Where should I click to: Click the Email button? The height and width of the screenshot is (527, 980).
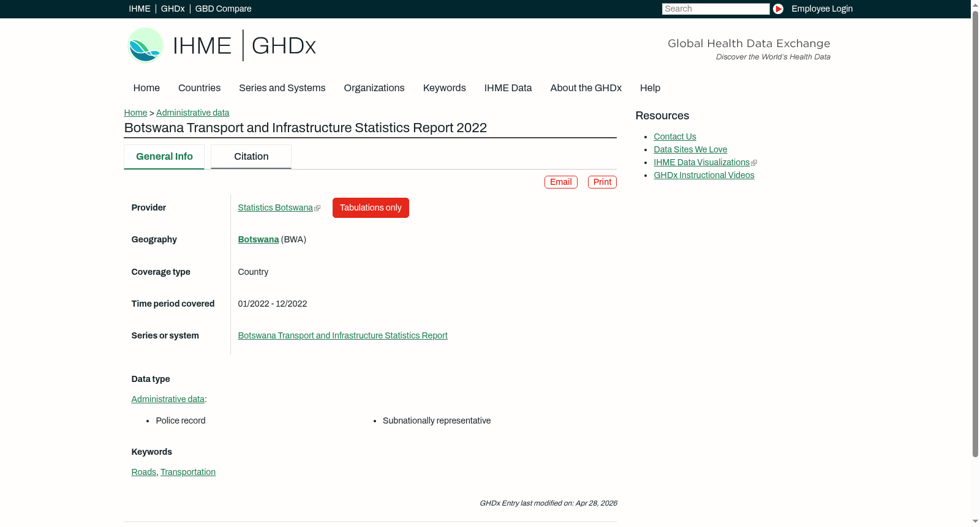(561, 182)
